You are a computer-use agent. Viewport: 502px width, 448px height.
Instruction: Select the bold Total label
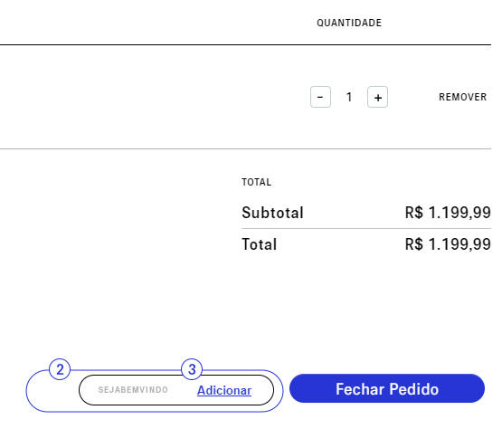[x=260, y=244]
